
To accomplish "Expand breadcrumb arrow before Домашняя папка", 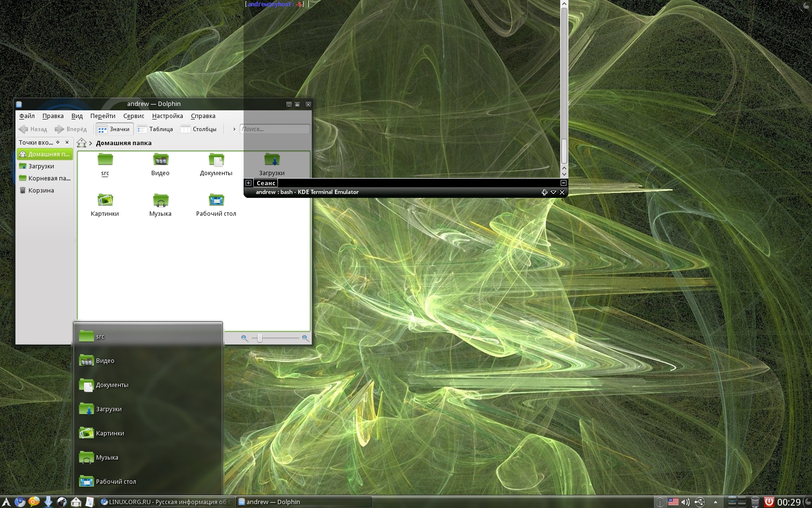I will [90, 143].
